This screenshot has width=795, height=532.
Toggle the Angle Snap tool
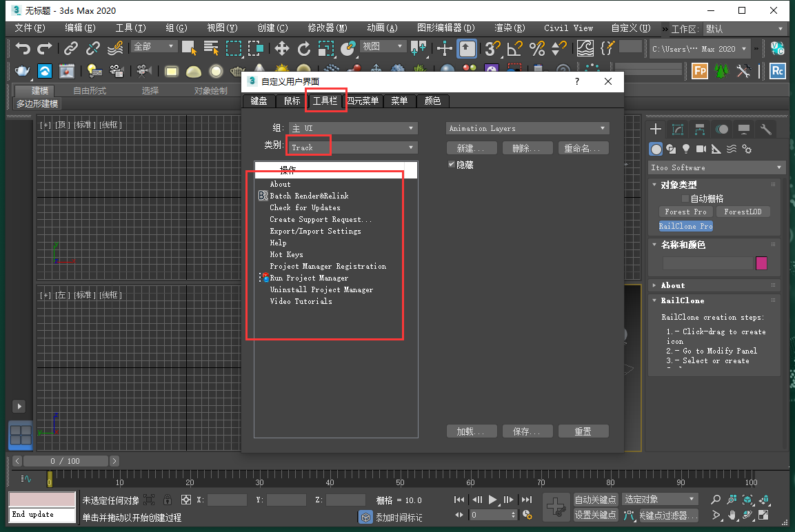[514, 49]
